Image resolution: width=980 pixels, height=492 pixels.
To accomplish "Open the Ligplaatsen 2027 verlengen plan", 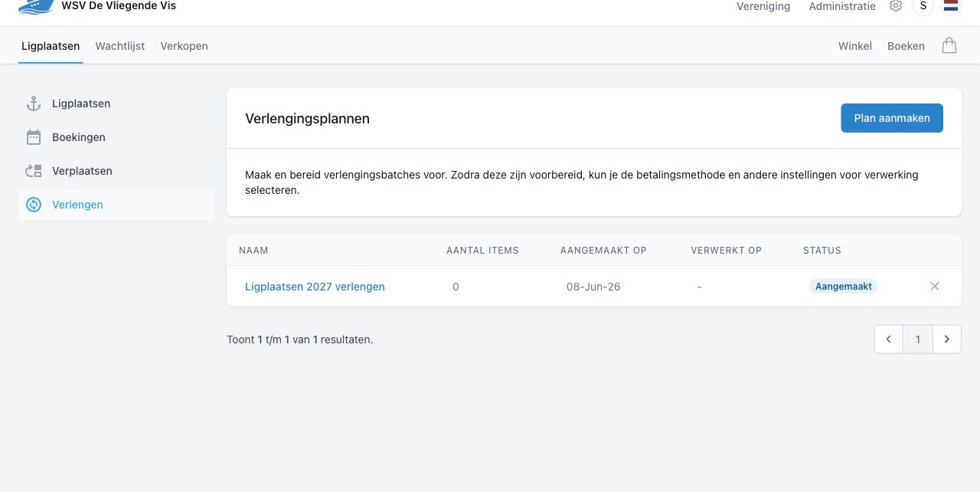I will tap(315, 287).
